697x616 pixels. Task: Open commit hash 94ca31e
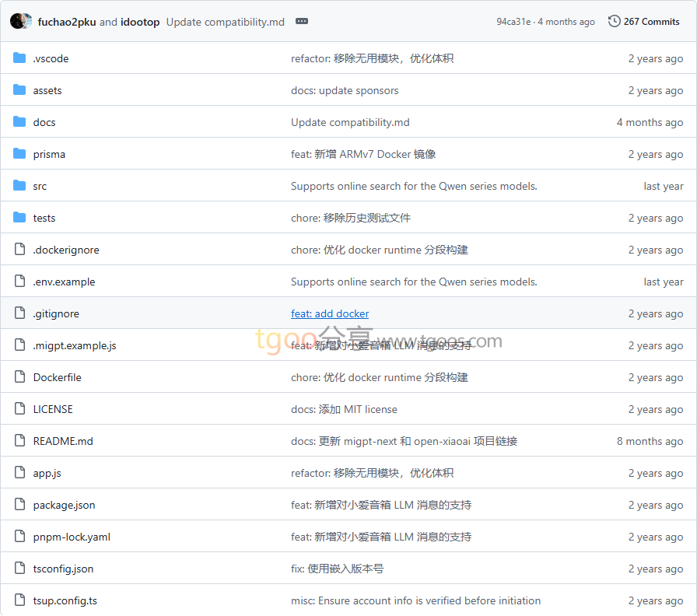(x=513, y=22)
